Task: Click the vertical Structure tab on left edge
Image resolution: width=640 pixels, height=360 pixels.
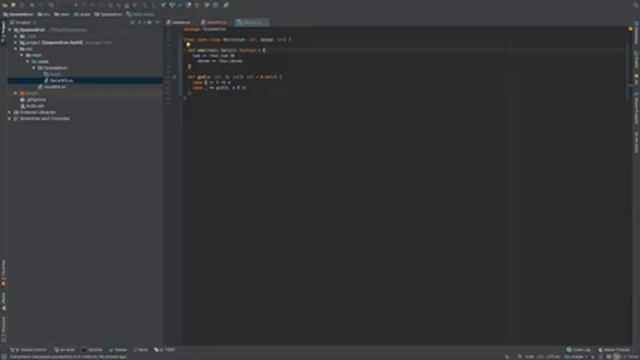Action: 3,329
